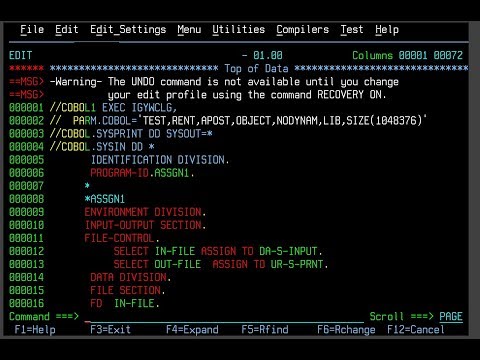
Task: Click the RECOVERY ON message text
Action: pyautogui.click(x=351, y=95)
